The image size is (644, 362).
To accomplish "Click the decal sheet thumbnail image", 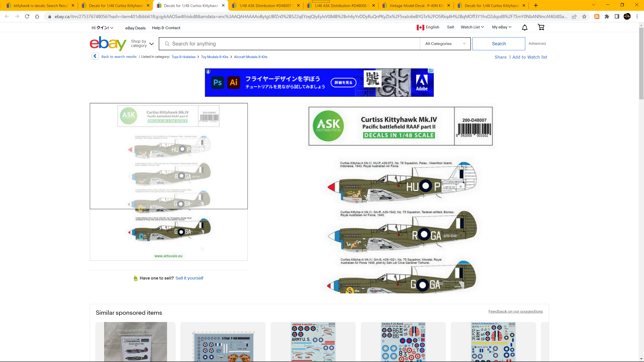I will [169, 182].
